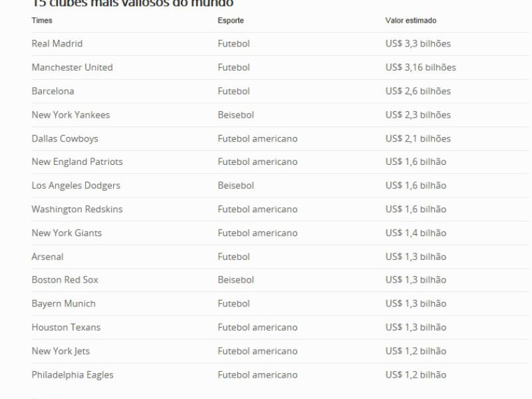Click the US$ 3,3 bilhões value
Viewport: 532px width, 399px height.
418,44
